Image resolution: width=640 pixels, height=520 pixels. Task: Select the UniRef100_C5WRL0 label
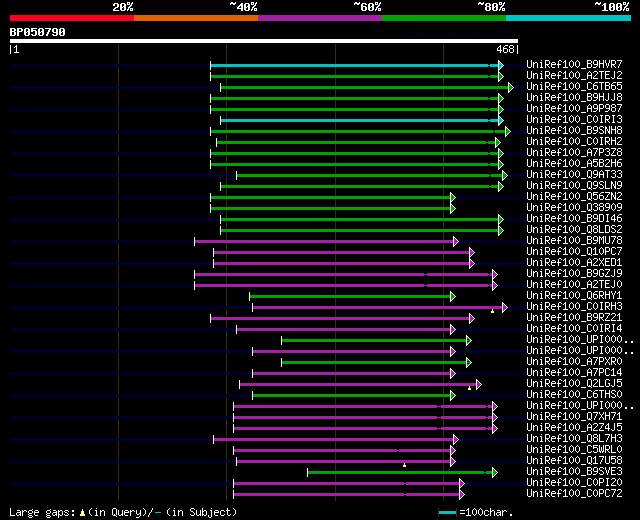[574, 449]
